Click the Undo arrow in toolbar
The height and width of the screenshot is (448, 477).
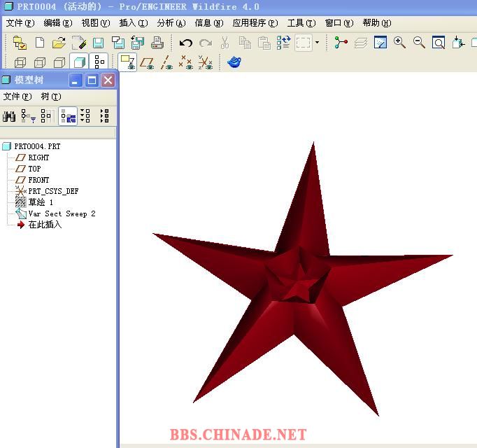[x=185, y=43]
